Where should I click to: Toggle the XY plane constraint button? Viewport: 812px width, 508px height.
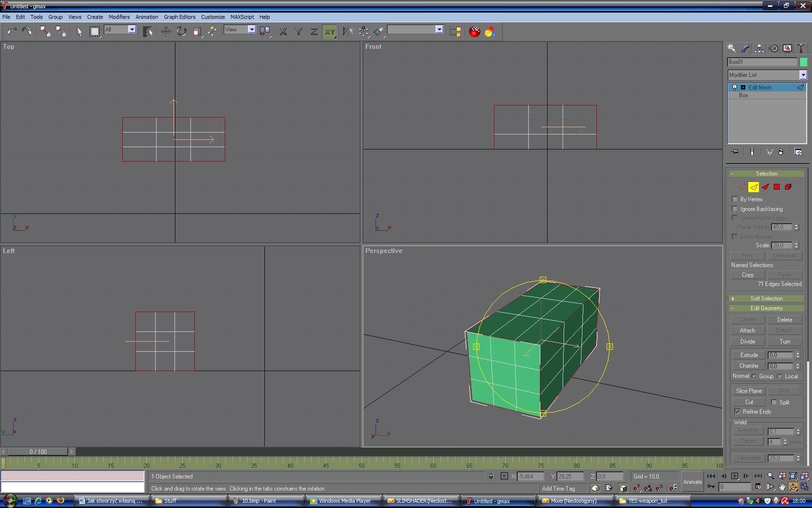(330, 31)
